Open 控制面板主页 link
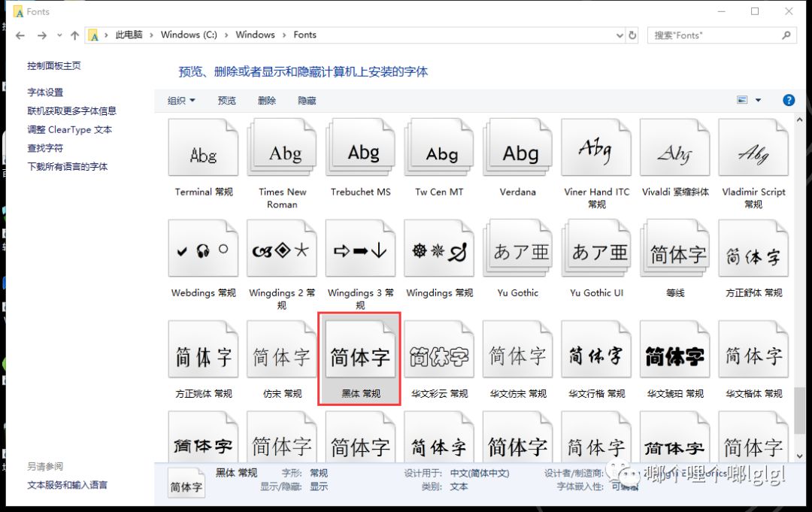 click(54, 65)
